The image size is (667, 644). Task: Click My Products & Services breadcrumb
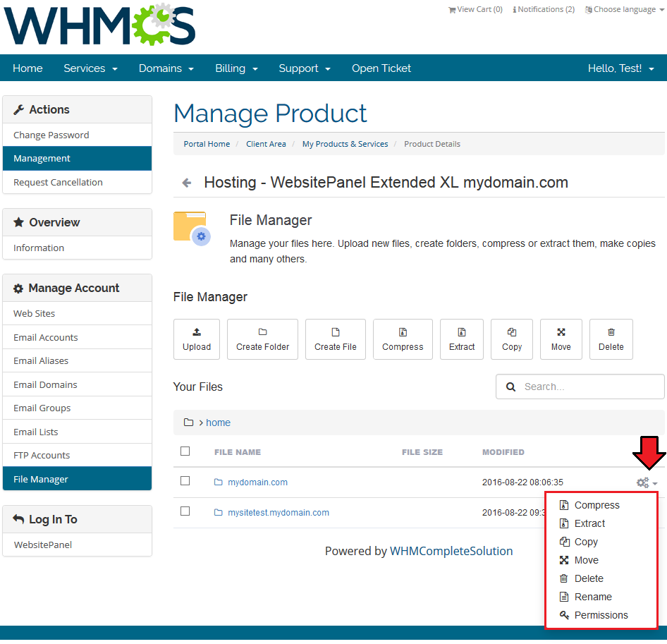coord(345,144)
